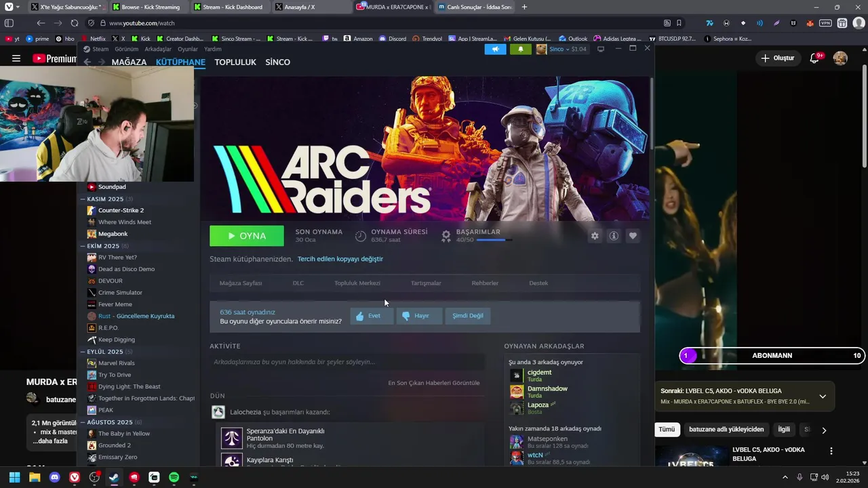This screenshot has width=868, height=488.
Task: Open the Oyunlar menu
Action: tap(188, 49)
